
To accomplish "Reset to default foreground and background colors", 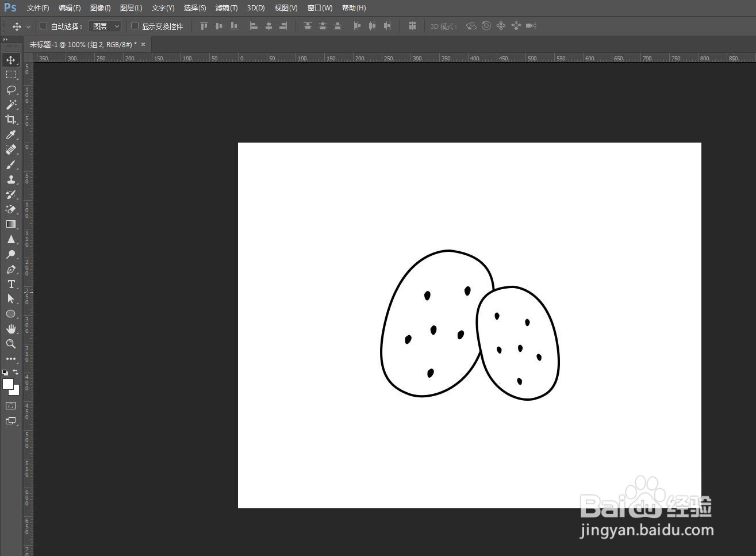I will click(x=5, y=373).
